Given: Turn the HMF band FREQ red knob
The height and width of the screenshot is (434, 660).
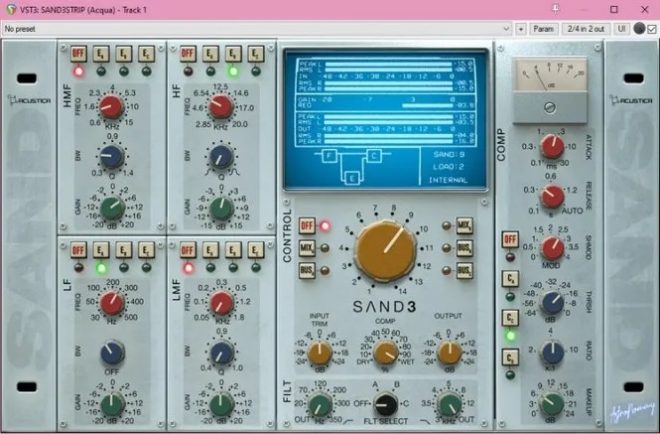Looking at the screenshot, I should point(111,107).
